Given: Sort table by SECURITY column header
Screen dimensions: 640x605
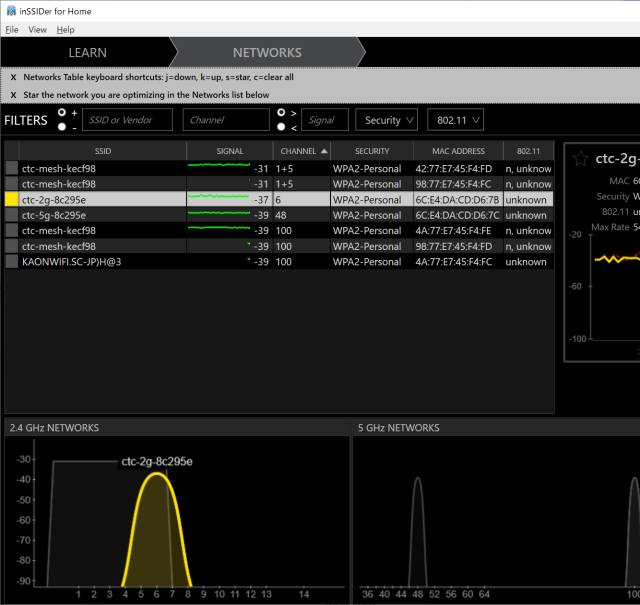Looking at the screenshot, I should click(x=372, y=151).
